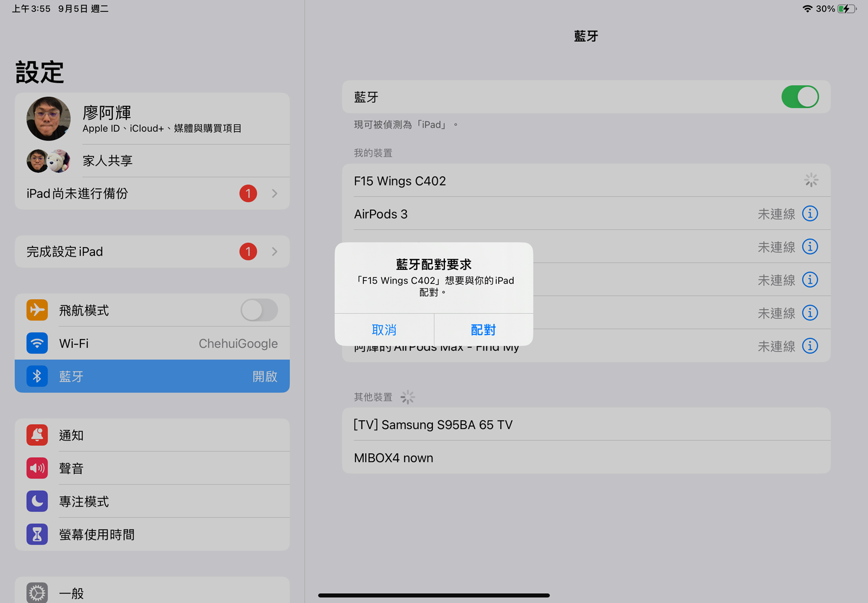
Task: Enable the Airplane Mode switch
Action: point(259,310)
